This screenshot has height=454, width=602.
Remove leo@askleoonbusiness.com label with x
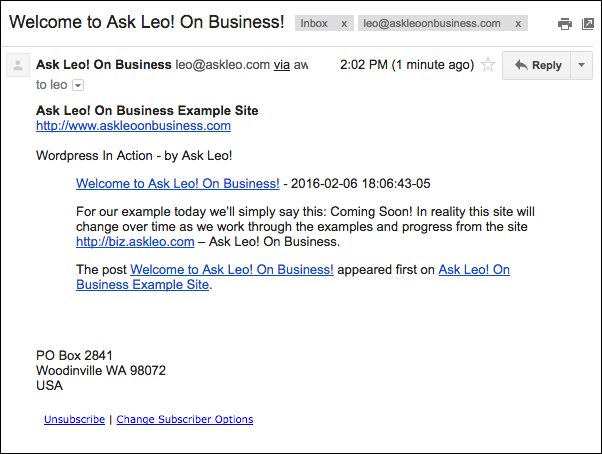[518, 24]
